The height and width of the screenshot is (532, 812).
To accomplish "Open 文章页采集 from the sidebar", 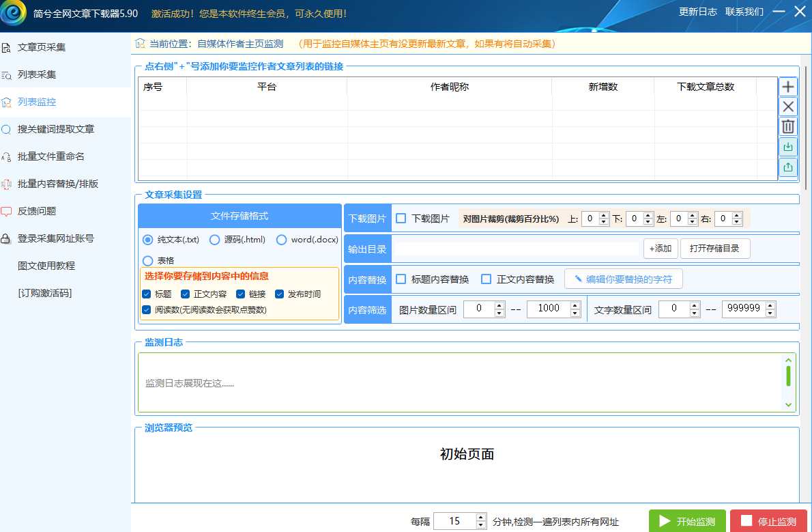I will coord(42,47).
